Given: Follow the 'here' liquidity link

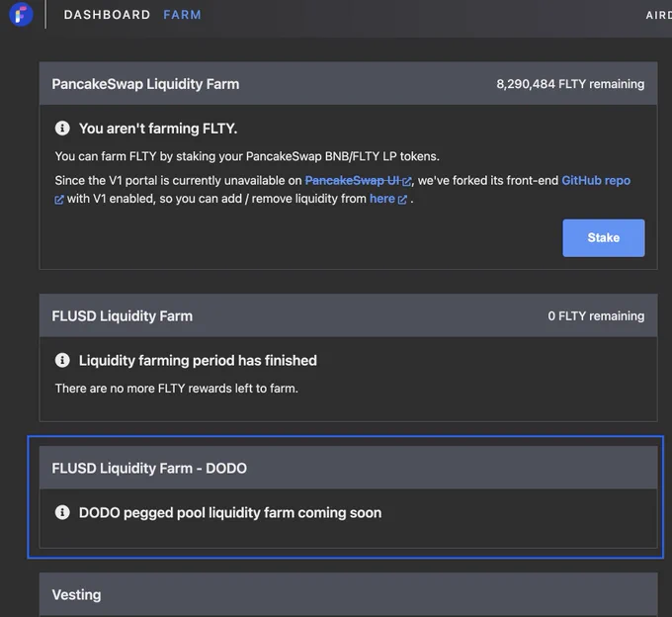Looking at the screenshot, I should pyautogui.click(x=381, y=199).
